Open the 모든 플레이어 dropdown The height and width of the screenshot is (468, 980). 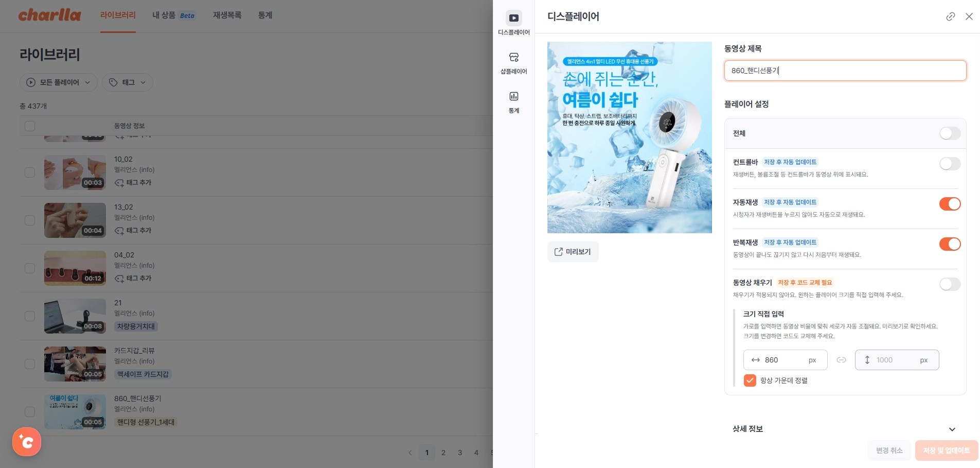click(58, 82)
